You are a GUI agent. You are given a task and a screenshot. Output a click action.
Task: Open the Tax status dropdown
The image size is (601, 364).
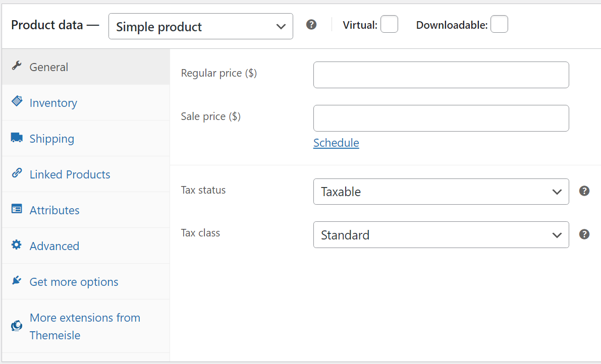[x=441, y=192]
